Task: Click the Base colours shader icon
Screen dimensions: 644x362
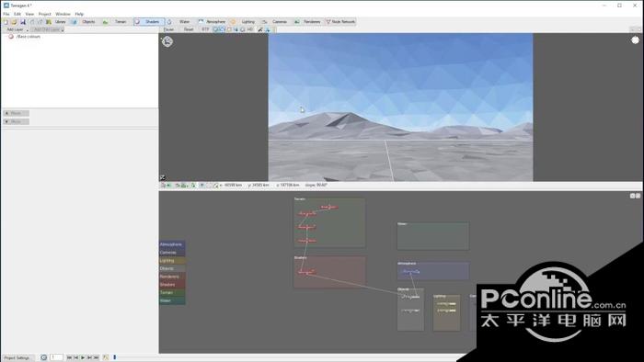Action: point(11,37)
